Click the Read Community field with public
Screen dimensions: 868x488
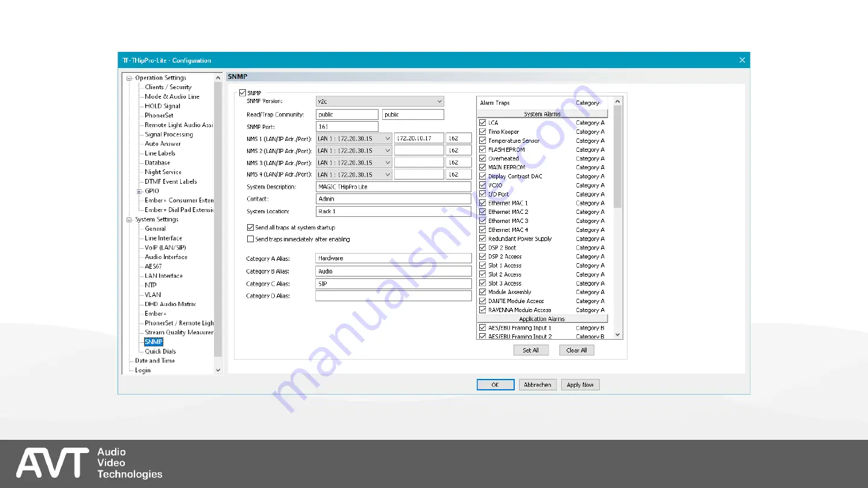click(347, 114)
